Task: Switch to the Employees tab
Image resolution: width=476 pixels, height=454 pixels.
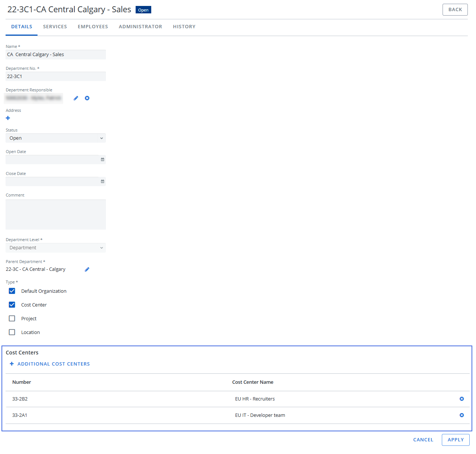Action: [93, 27]
